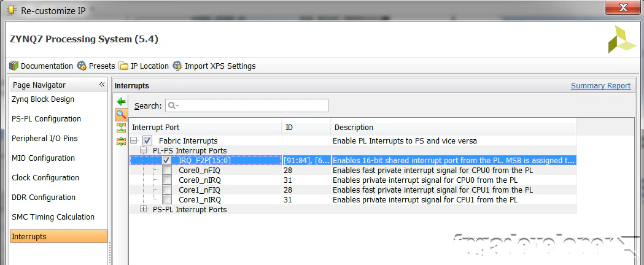Click the Xilinx logo icon

(x=622, y=39)
